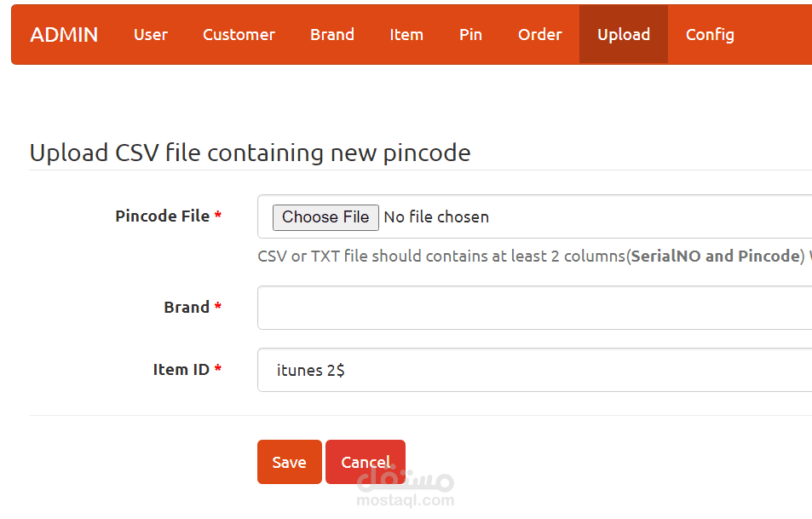Click the 'Brand' form field label
The width and height of the screenshot is (812, 519).
click(187, 308)
